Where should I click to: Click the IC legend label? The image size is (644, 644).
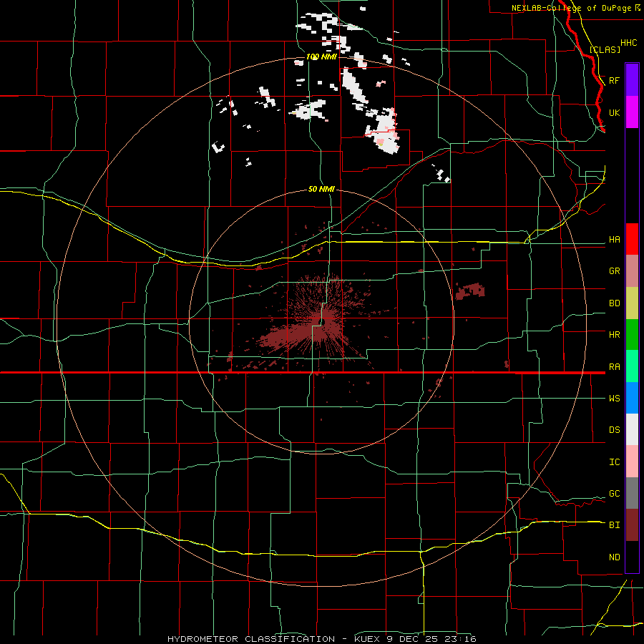(x=615, y=462)
